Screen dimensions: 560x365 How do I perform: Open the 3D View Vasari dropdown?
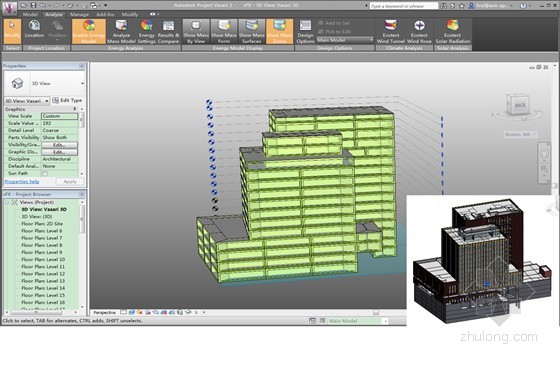[x=27, y=101]
